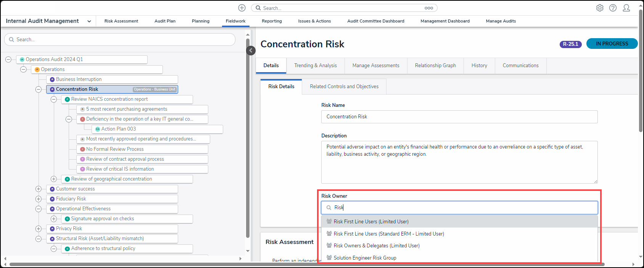This screenshot has height=268, width=644.
Task: Open the Related Controls and Objectives tab
Action: [344, 87]
